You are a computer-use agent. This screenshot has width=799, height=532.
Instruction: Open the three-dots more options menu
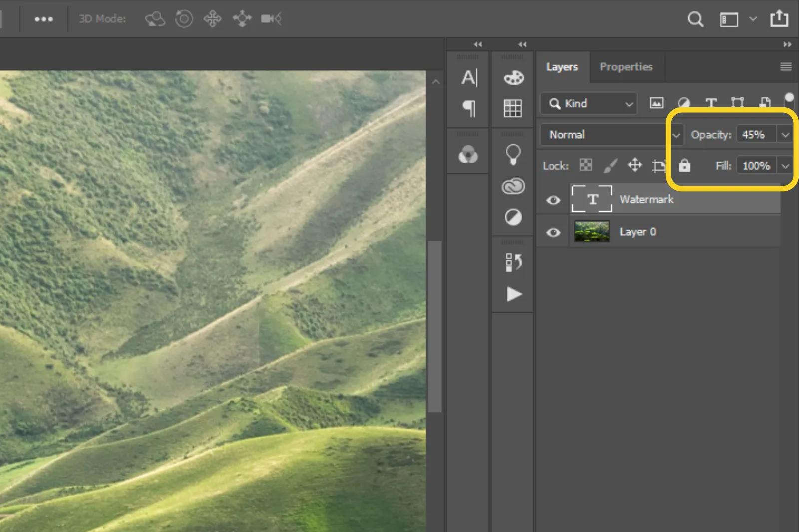(44, 19)
